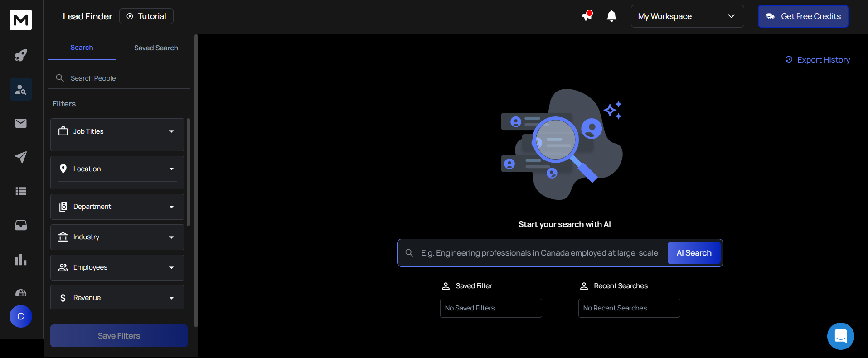This screenshot has width=868, height=358.
Task: Click Get Free Credits
Action: click(803, 16)
